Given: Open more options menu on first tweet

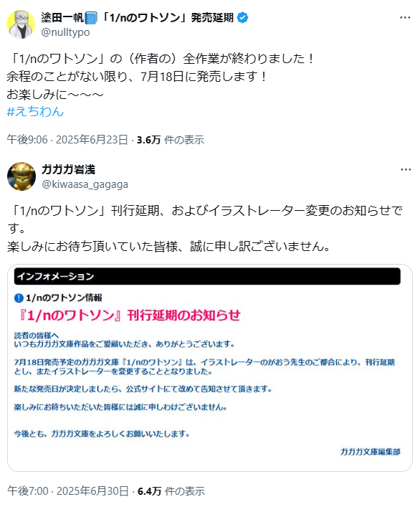Looking at the screenshot, I should pos(405,17).
